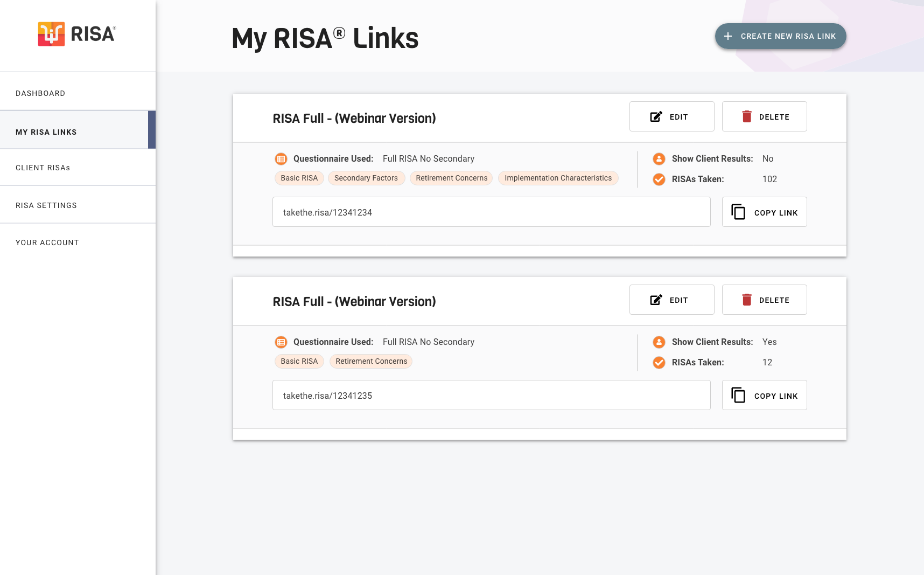Click the red trash icon in second card

(747, 300)
